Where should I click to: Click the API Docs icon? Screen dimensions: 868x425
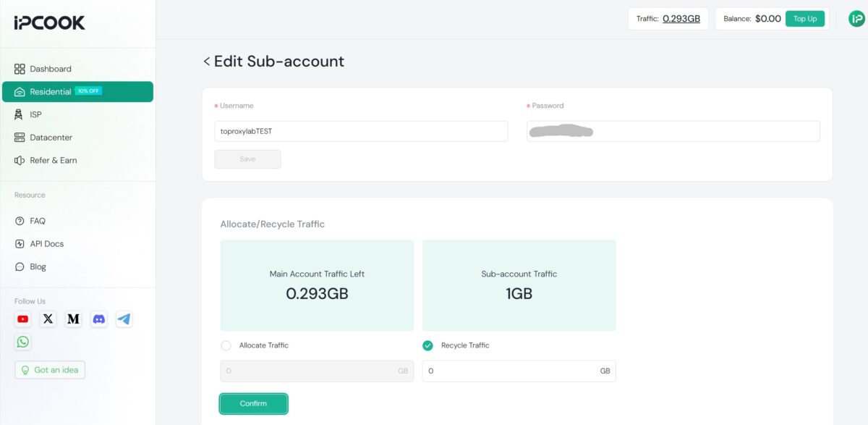20,244
